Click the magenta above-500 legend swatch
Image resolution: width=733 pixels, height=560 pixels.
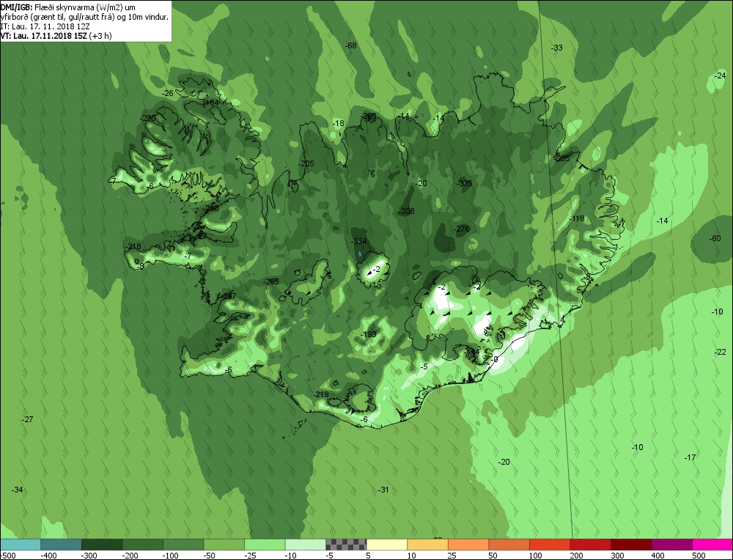pos(712,545)
